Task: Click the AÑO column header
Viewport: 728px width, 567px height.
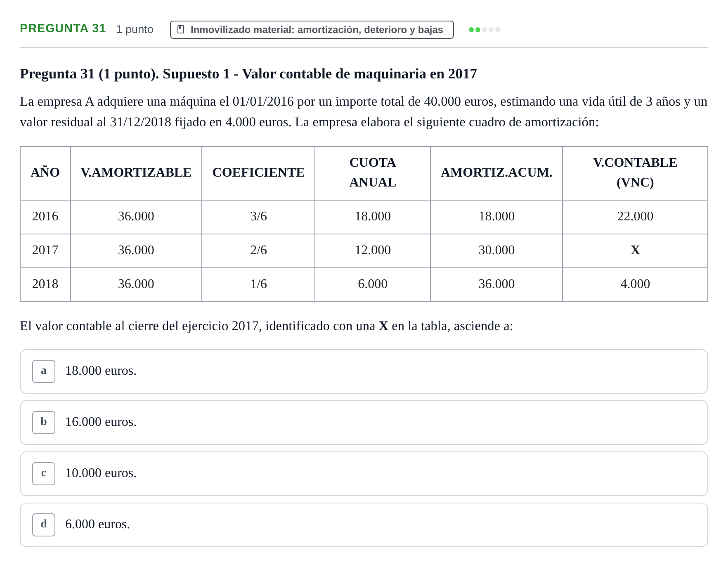Action: [45, 173]
